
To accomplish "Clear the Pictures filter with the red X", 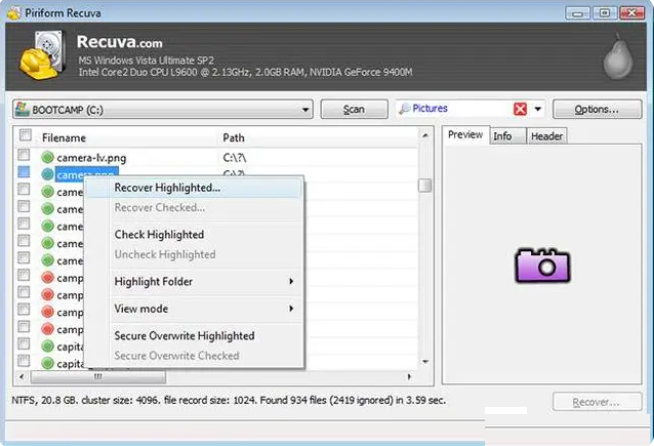I will (x=520, y=109).
